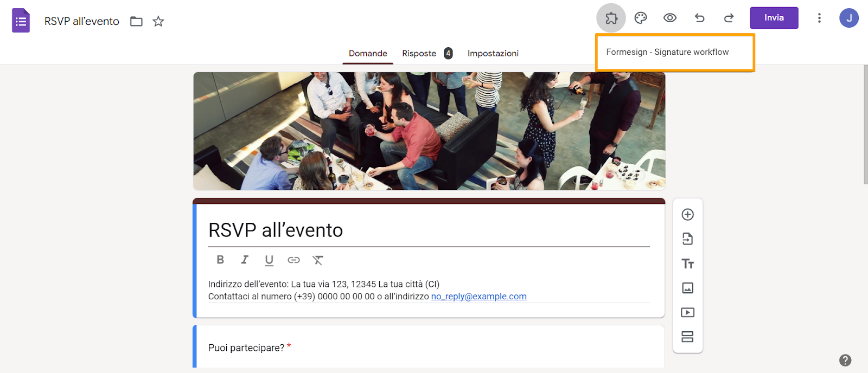This screenshot has width=868, height=373.
Task: Edit the event address description text
Action: (x=324, y=284)
